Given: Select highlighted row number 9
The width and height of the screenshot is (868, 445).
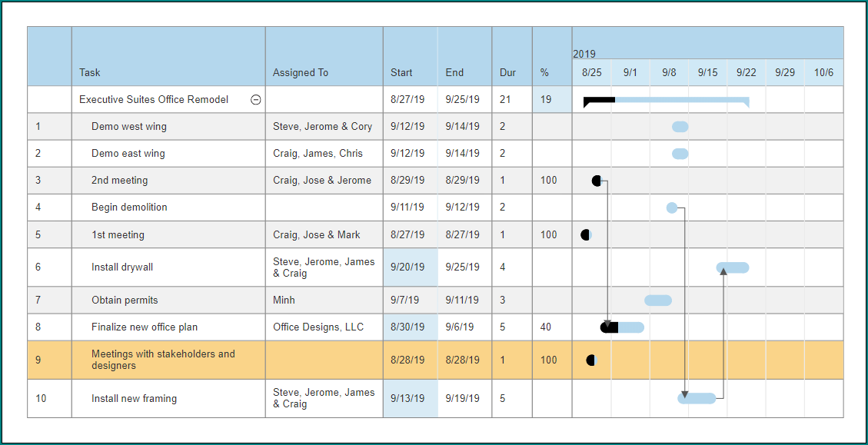Looking at the screenshot, I should click(49, 360).
